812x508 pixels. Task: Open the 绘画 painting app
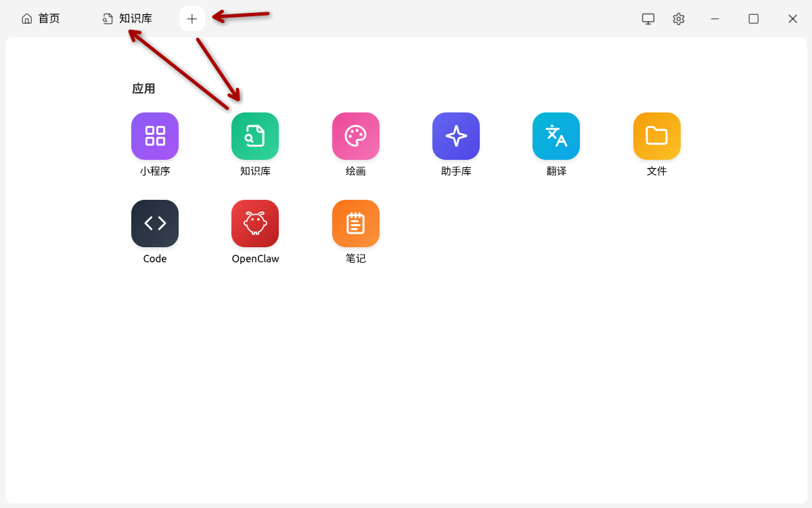355,135
